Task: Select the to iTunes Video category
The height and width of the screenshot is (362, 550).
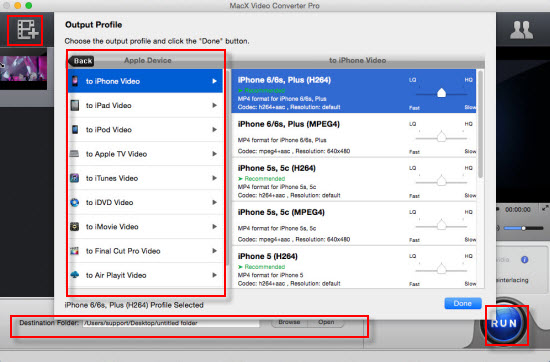Action: [145, 178]
